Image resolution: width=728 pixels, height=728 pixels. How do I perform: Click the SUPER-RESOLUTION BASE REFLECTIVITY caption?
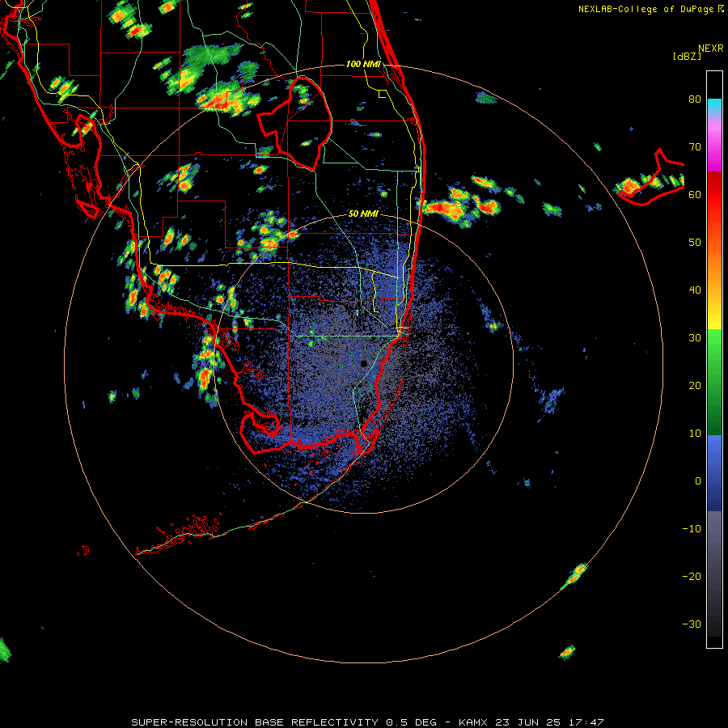(x=255, y=722)
